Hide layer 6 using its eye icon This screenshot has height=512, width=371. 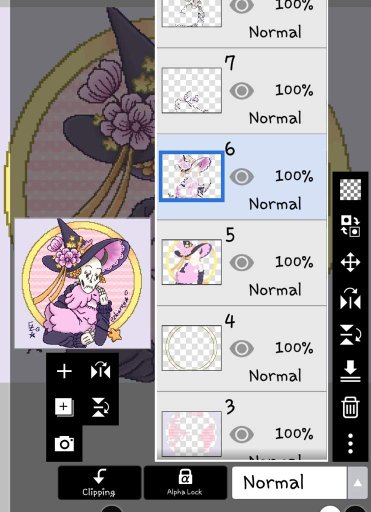[x=242, y=176]
